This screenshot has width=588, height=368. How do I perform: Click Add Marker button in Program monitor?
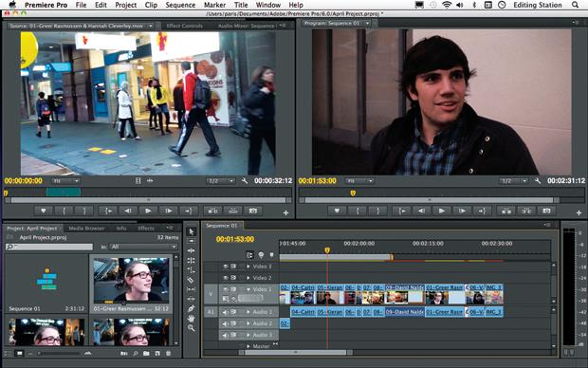(x=337, y=211)
